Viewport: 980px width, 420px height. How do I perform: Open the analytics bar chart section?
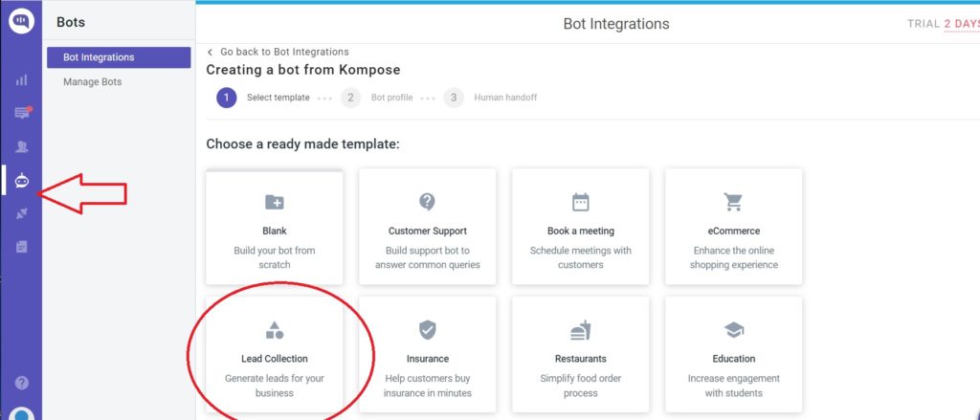pos(21,79)
